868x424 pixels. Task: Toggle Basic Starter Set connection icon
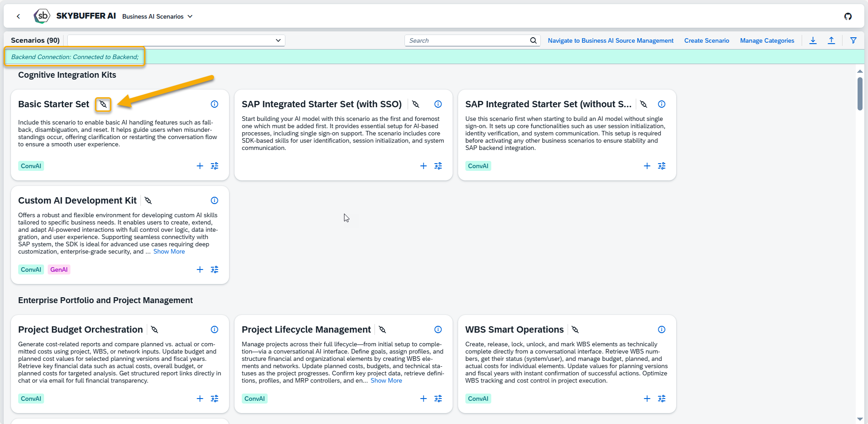(103, 104)
